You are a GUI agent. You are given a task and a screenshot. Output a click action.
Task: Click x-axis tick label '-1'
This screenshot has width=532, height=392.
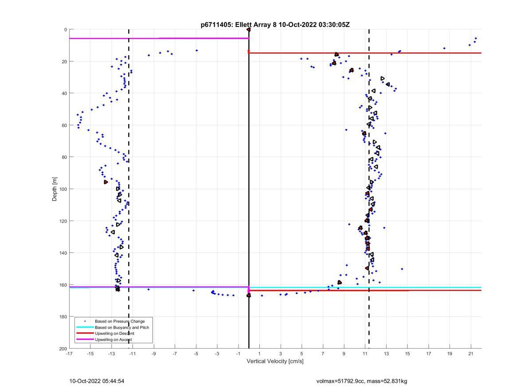point(238,353)
